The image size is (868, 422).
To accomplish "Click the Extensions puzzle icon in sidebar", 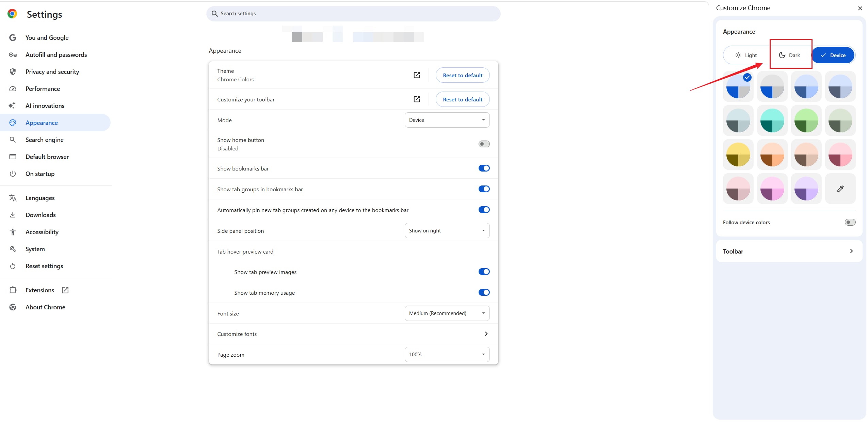I will coord(13,290).
